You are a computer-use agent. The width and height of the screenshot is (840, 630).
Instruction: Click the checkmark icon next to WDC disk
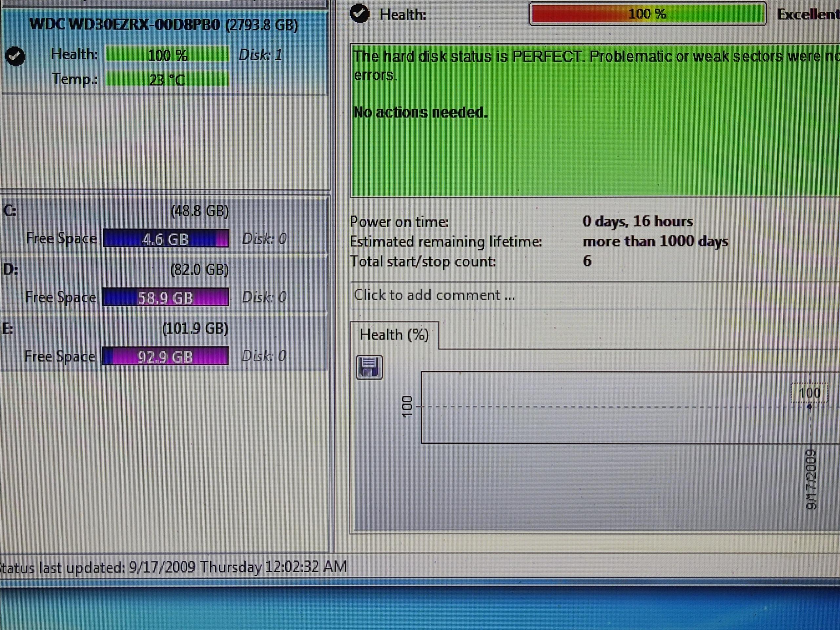15,57
